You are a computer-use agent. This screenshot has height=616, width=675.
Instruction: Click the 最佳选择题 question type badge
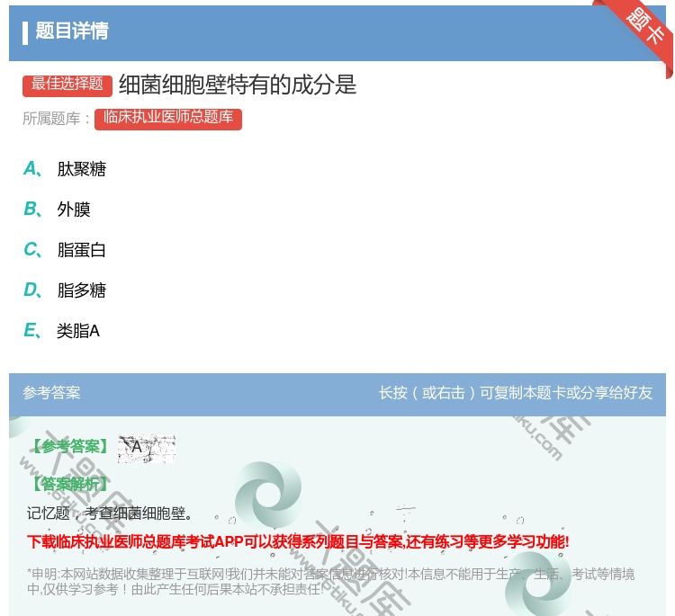point(67,85)
